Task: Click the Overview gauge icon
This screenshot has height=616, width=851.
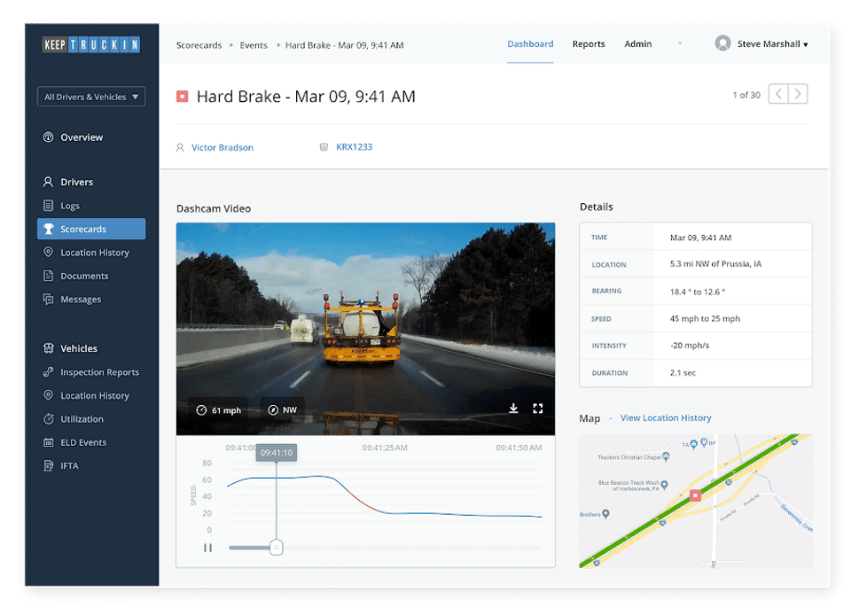Action: coord(48,136)
